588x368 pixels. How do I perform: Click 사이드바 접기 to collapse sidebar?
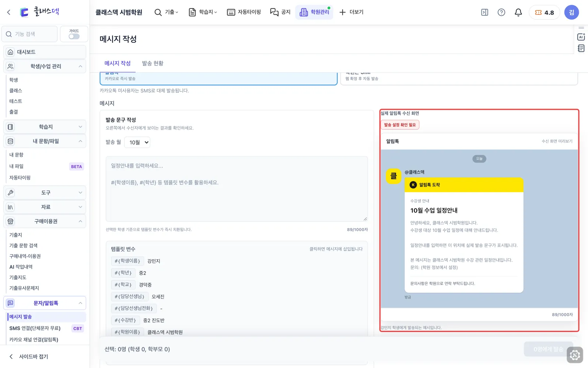[29, 356]
